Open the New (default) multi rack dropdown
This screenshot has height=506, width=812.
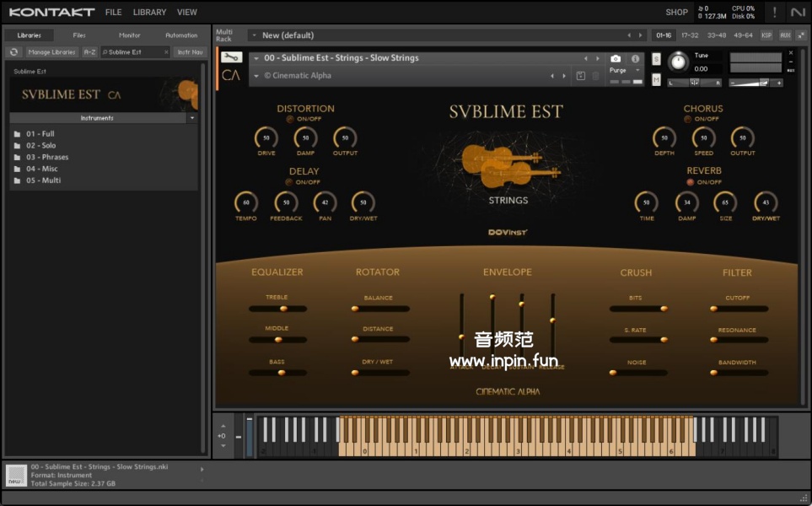tap(254, 35)
